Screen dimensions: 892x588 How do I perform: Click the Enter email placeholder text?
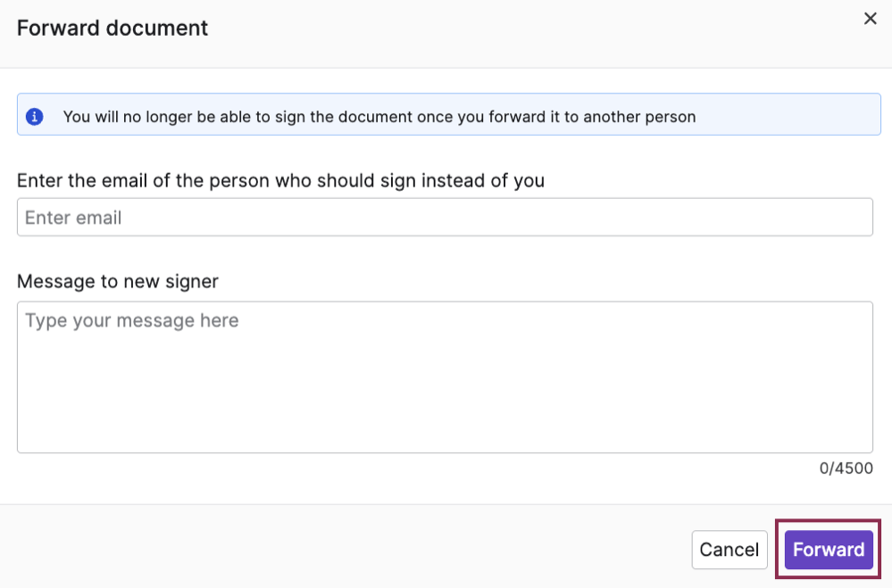point(73,218)
